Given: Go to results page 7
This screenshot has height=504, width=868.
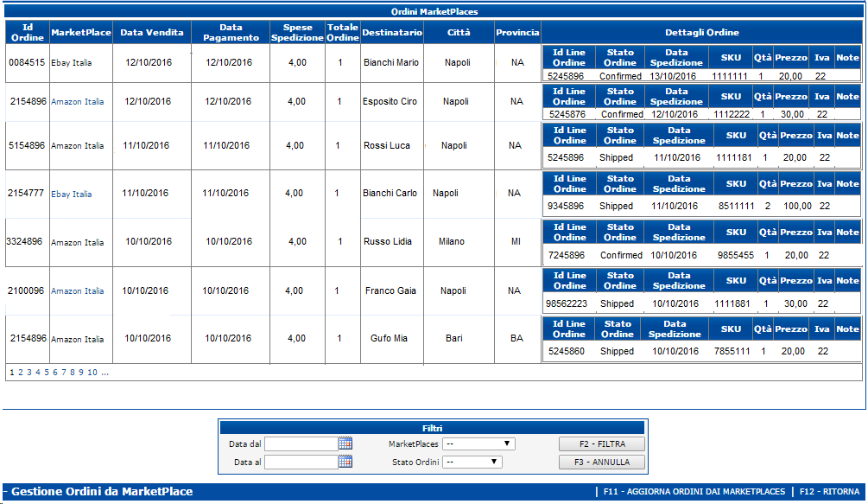Looking at the screenshot, I should 64,373.
